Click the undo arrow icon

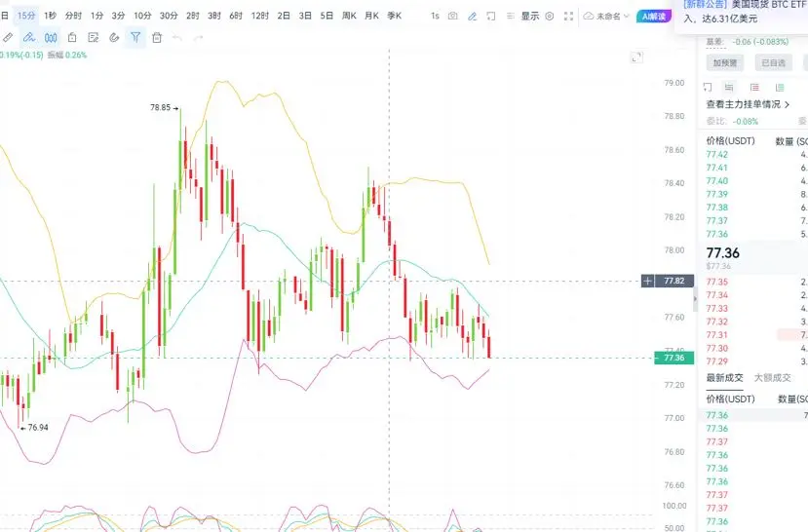176,38
